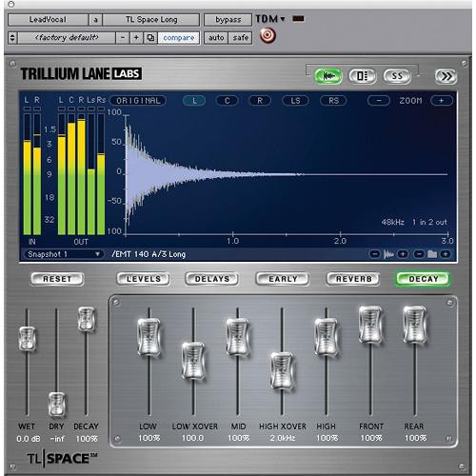
Task: Click plus next to folder icon
Action: tap(446, 254)
